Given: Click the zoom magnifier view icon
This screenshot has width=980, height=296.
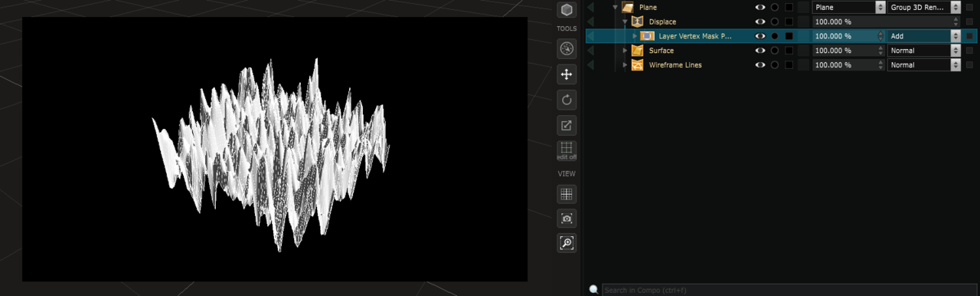Looking at the screenshot, I should 567,243.
